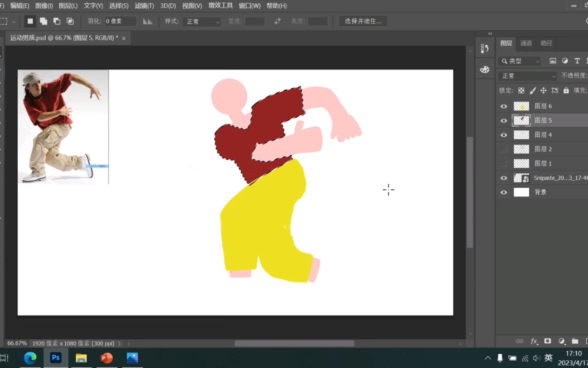Open the 编辑(E) menu
The height and width of the screenshot is (368, 588).
click(20, 6)
